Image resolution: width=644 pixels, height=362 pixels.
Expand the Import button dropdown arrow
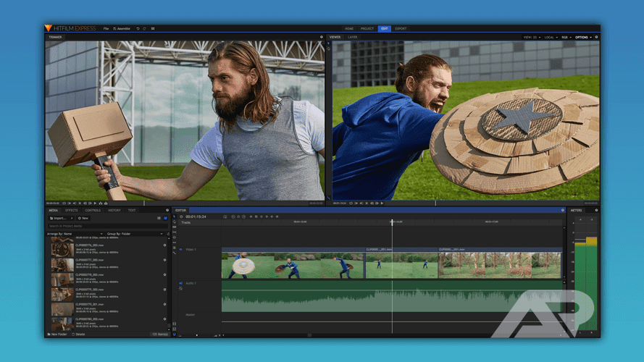coord(72,219)
